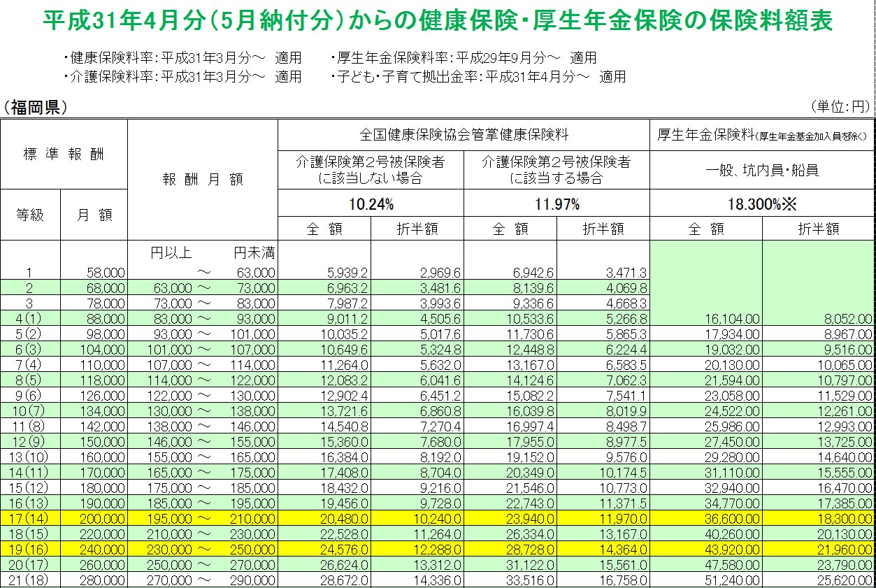Click the grade 17(14) cell in yellow row
Image resolution: width=876 pixels, height=588 pixels.
tap(30, 519)
